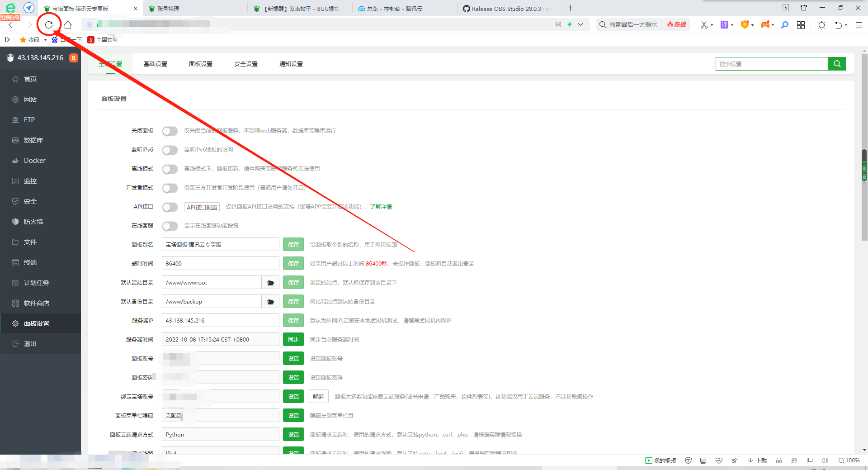Click the speaker sound icon in status bar
868x470 pixels.
tap(825, 461)
